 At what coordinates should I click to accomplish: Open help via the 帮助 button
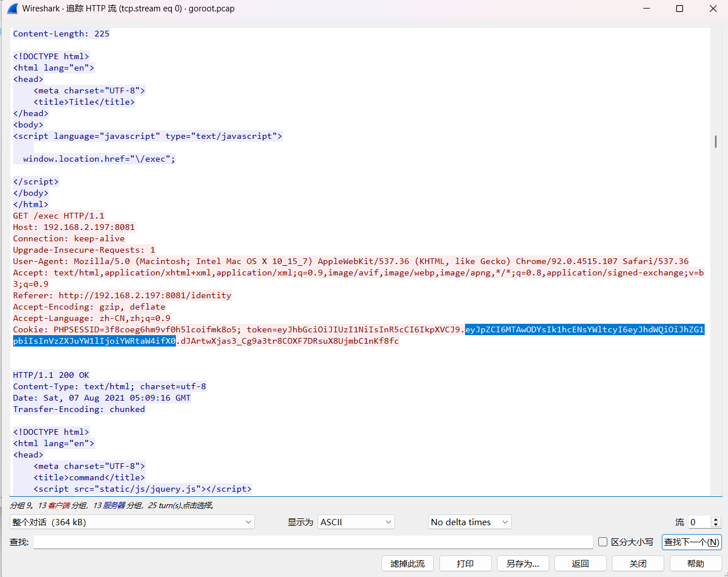[696, 563]
